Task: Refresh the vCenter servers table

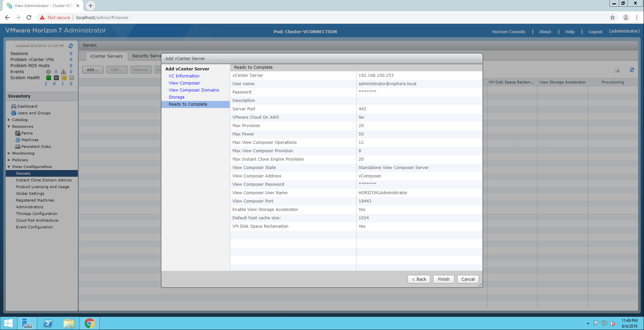Action: point(632,70)
